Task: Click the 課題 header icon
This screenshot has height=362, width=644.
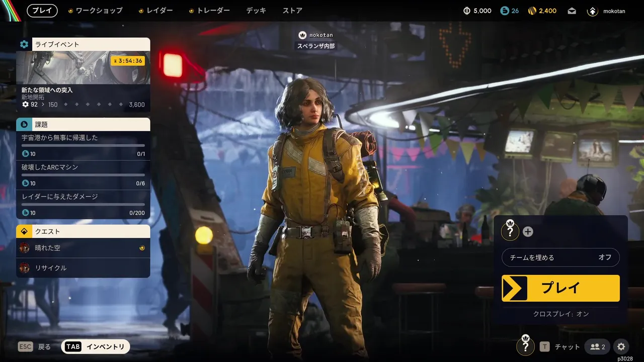Action: [24, 124]
